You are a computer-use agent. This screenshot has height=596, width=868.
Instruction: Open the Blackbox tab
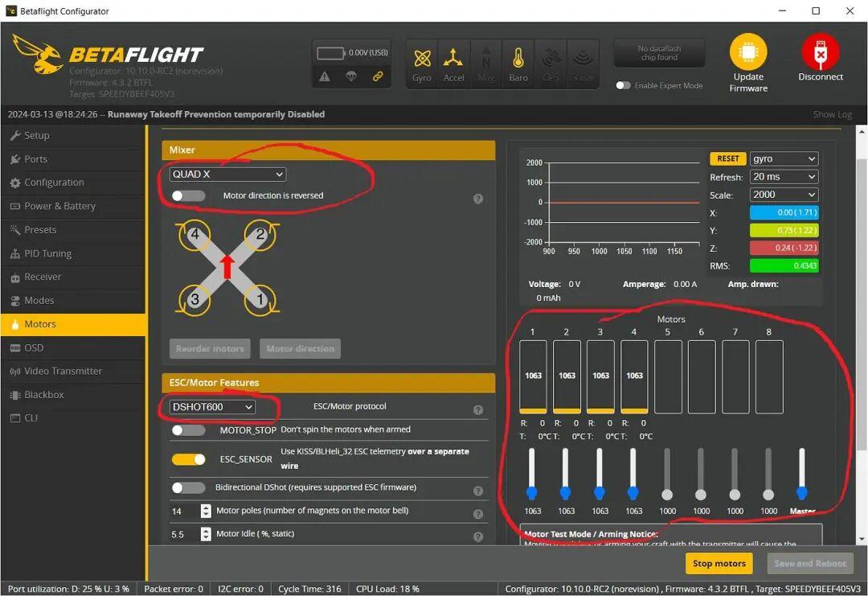73,395
